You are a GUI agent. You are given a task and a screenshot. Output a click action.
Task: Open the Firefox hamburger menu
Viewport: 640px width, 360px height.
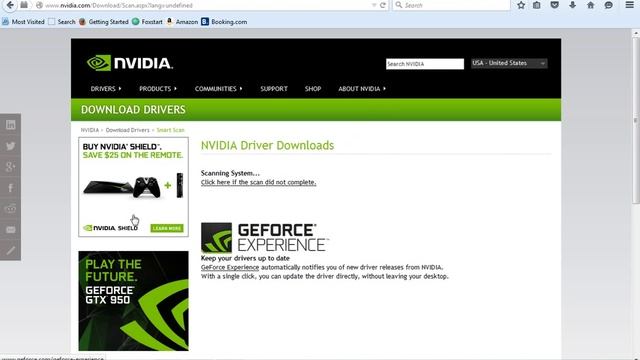pyautogui.click(x=629, y=5)
